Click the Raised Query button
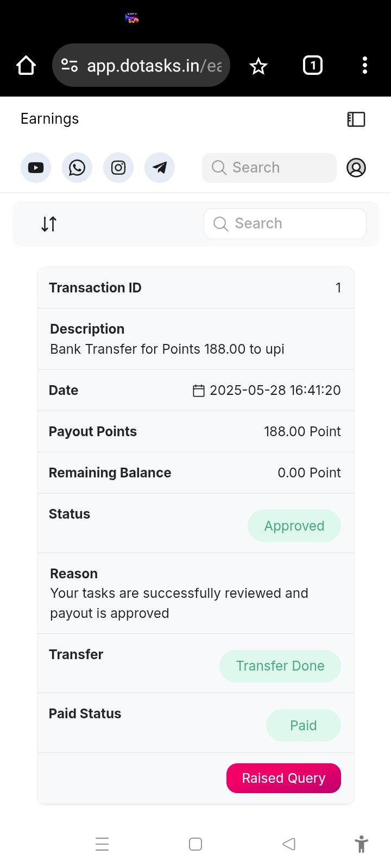 [283, 778]
